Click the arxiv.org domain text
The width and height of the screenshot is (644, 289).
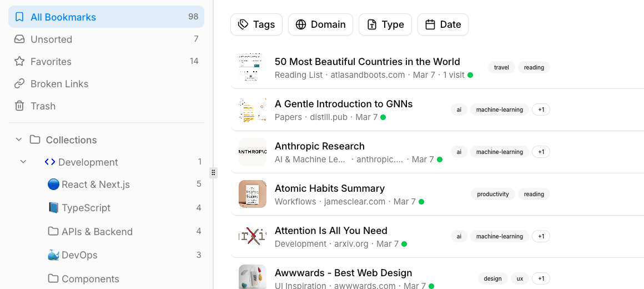tap(351, 244)
